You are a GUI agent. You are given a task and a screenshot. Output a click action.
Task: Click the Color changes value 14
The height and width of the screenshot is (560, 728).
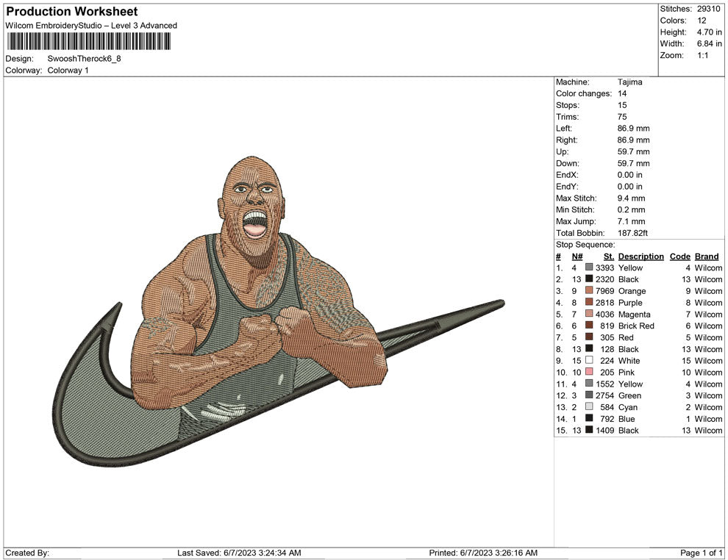(622, 94)
